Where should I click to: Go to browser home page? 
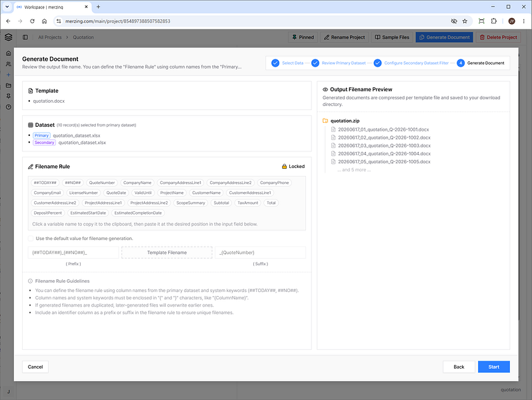pyautogui.click(x=44, y=21)
